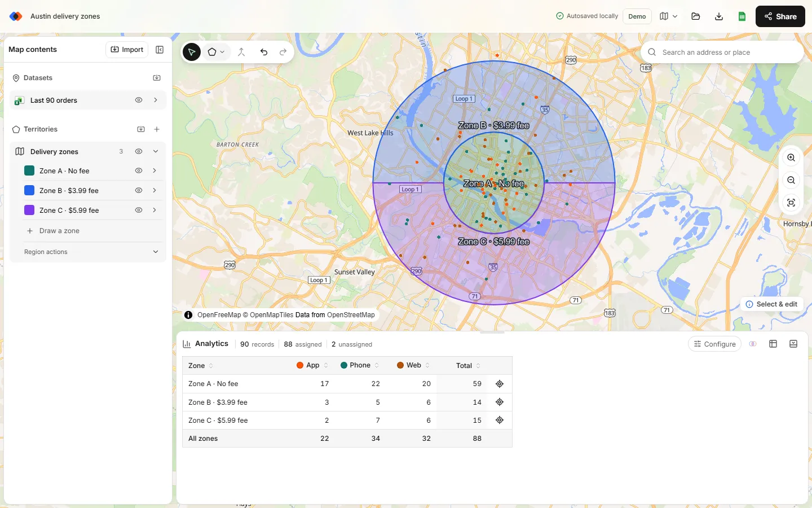This screenshot has height=508, width=812.
Task: Locate Zone B from its analytics row target icon
Action: coord(500,402)
